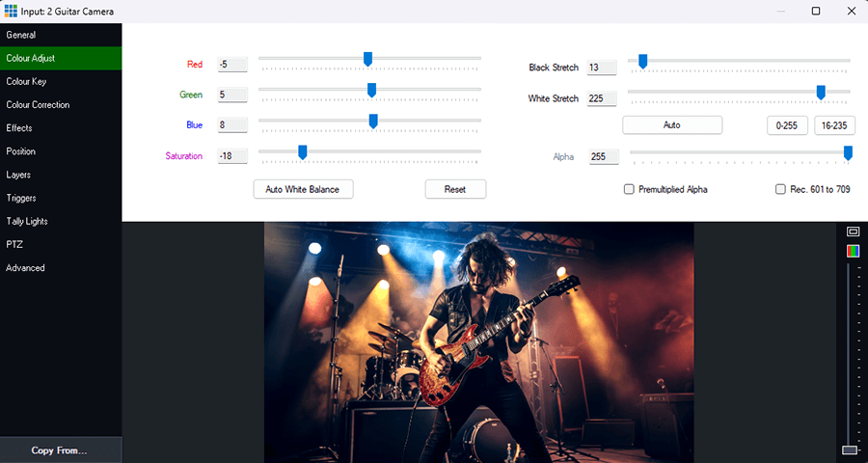This screenshot has width=868, height=463.
Task: Open the Colour Key tab
Action: [26, 81]
